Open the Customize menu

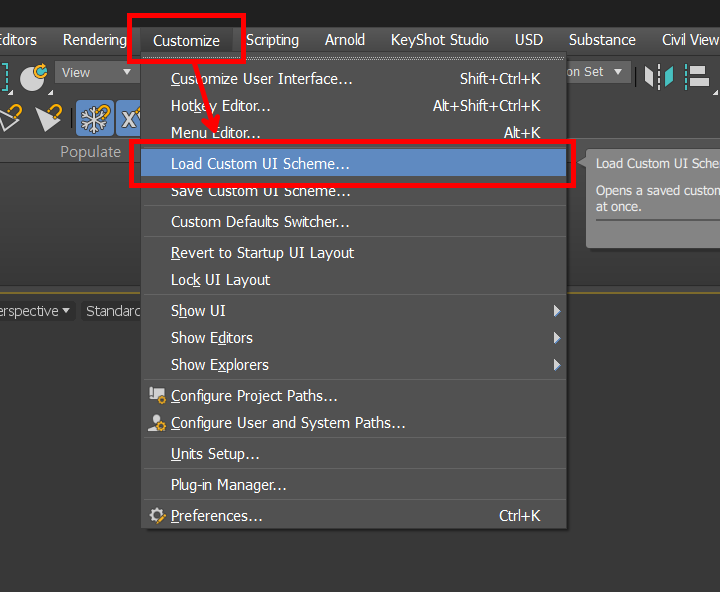pyautogui.click(x=186, y=40)
